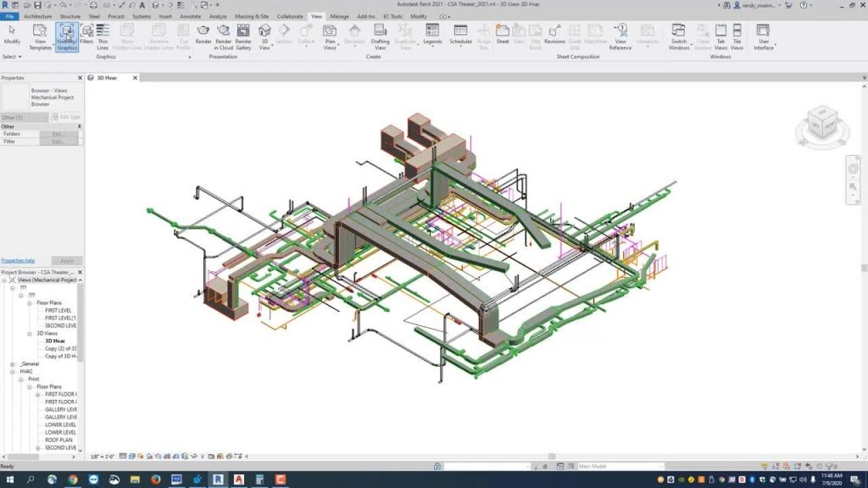Click the Edit button for Filter
868x488 pixels.
(x=58, y=141)
